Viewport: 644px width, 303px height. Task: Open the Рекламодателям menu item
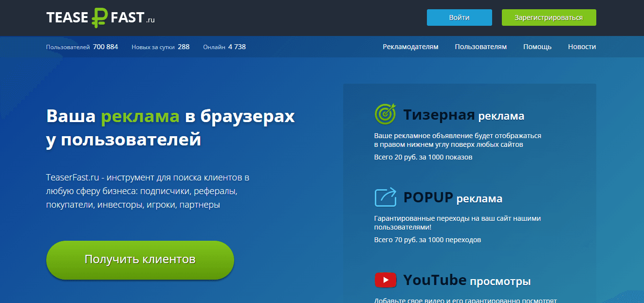click(x=410, y=47)
